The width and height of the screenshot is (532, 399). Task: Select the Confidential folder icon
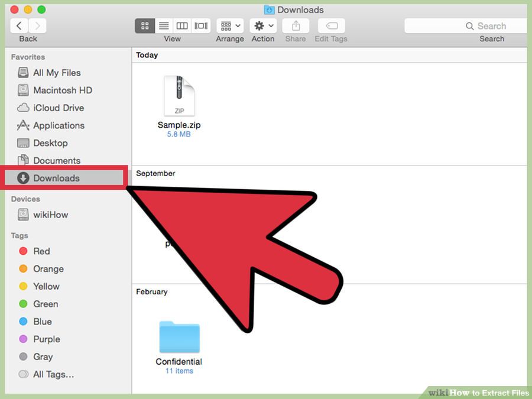click(x=180, y=337)
